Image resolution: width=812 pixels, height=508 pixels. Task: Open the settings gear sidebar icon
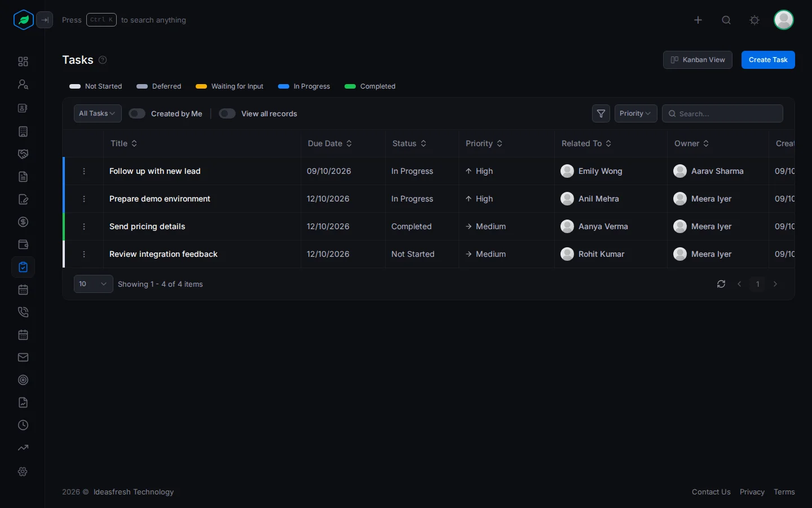23,471
